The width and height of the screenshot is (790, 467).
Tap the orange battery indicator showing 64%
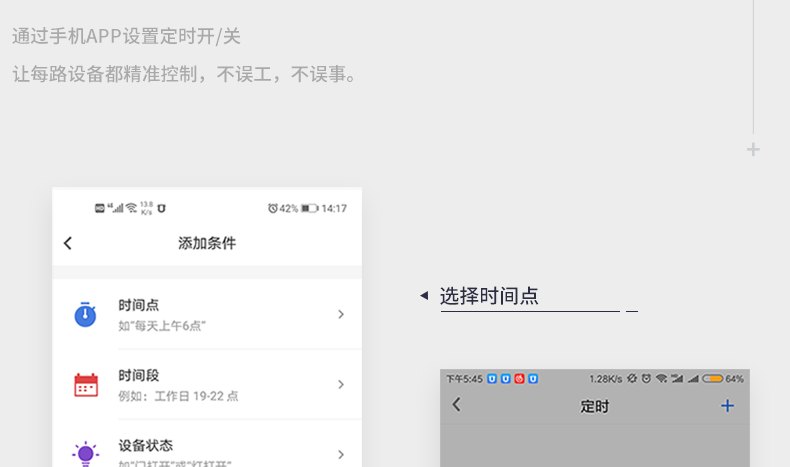pos(713,379)
